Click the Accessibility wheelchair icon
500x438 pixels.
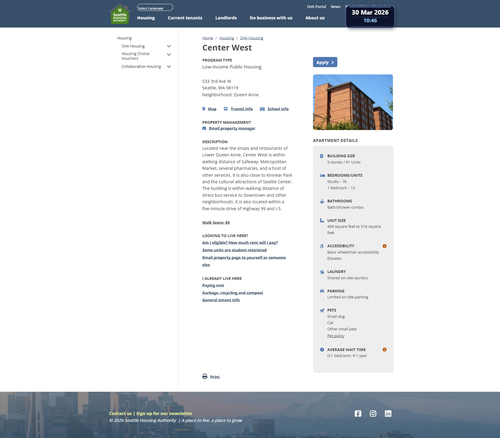(322, 246)
